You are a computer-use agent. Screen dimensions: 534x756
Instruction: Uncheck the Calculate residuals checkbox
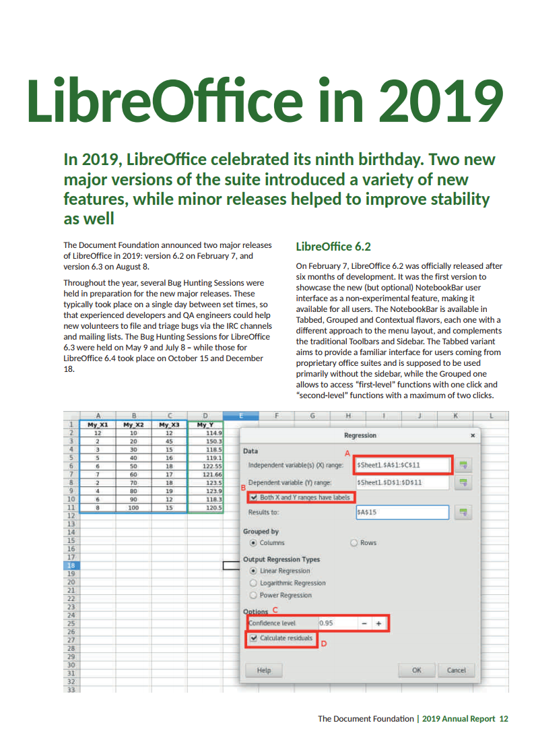254,637
